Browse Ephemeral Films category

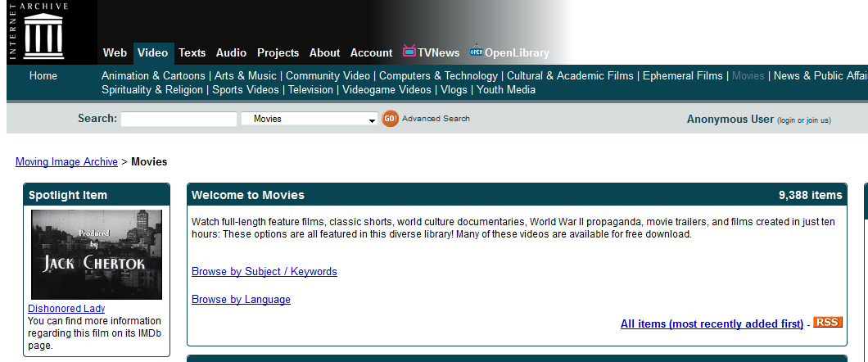[x=683, y=76]
